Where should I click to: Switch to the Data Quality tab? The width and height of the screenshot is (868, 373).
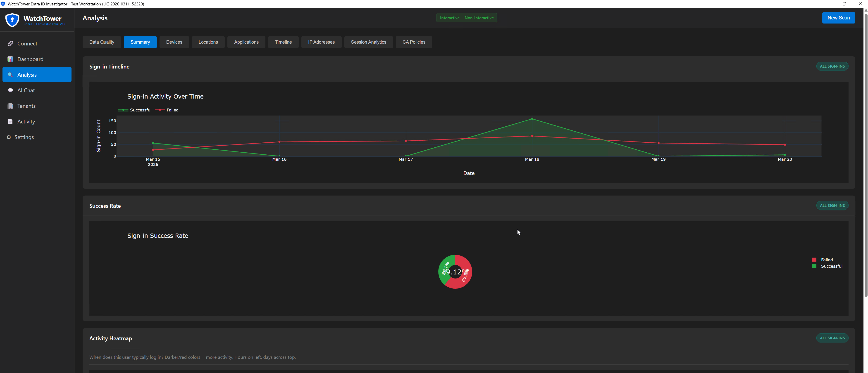[x=101, y=42]
